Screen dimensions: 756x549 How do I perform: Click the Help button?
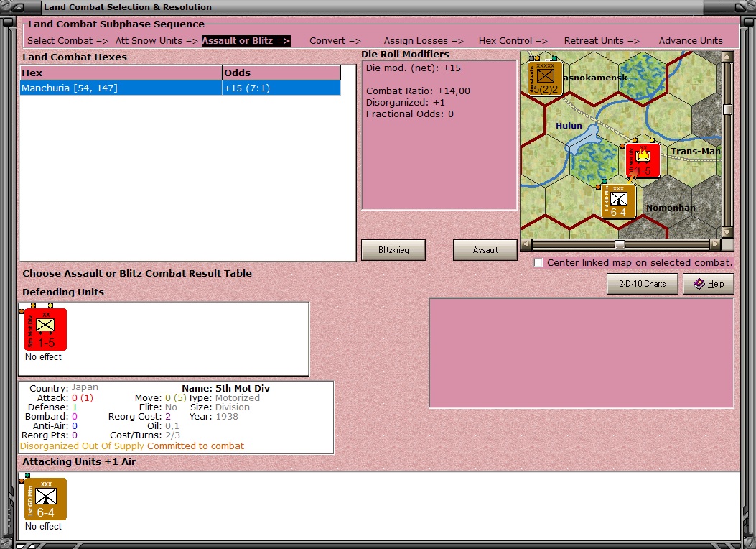[708, 283]
